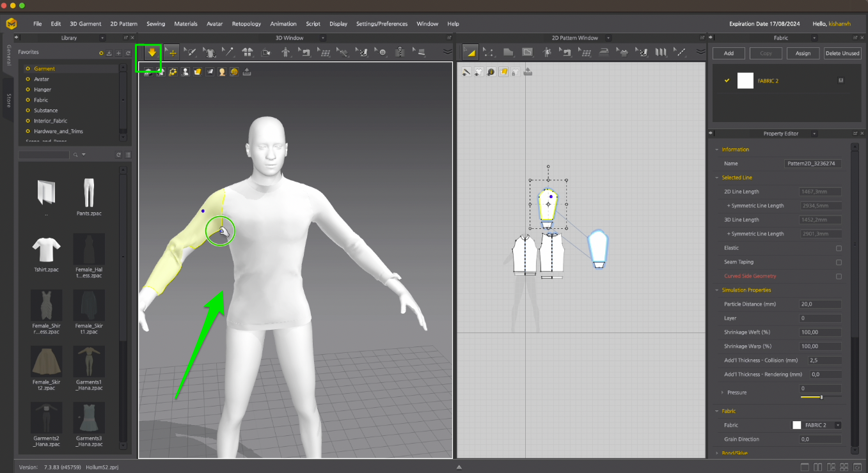Enable the Curved Side Geometry checkbox
Image resolution: width=868 pixels, height=473 pixels.
point(839,276)
